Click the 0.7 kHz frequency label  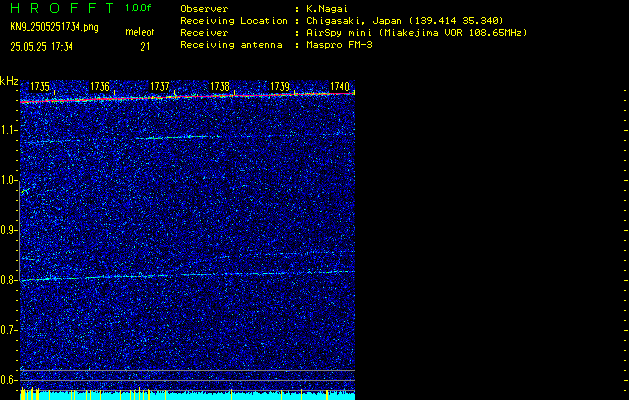pos(8,330)
